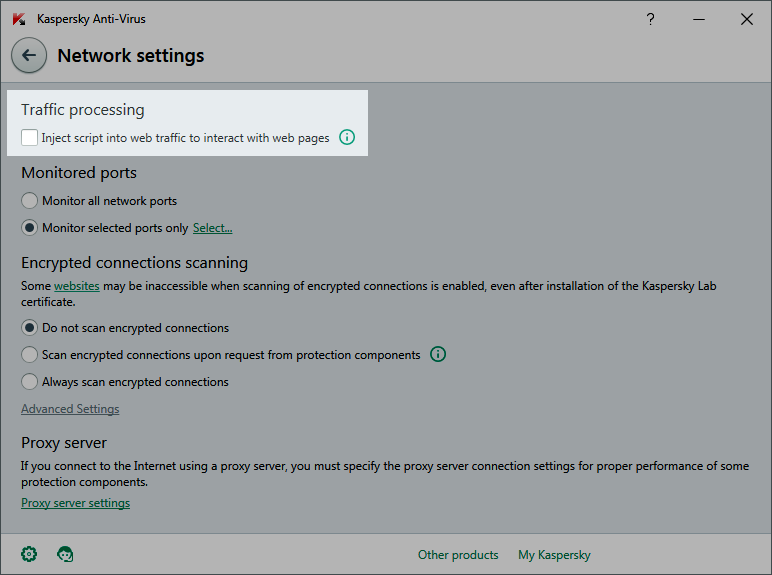The height and width of the screenshot is (575, 772).
Task: Go back using the arrow button
Action: point(29,55)
